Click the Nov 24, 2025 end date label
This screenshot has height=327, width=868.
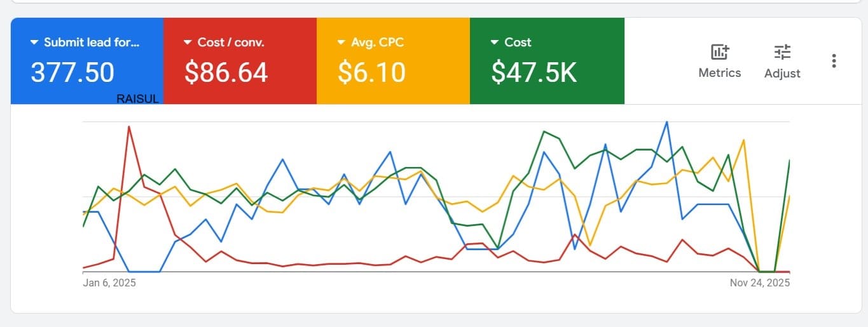(760, 283)
